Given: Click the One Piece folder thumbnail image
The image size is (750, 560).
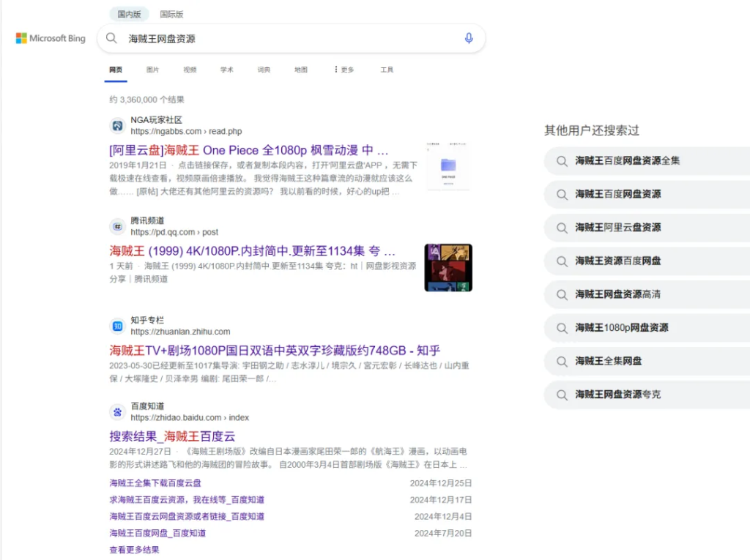Looking at the screenshot, I should click(448, 165).
